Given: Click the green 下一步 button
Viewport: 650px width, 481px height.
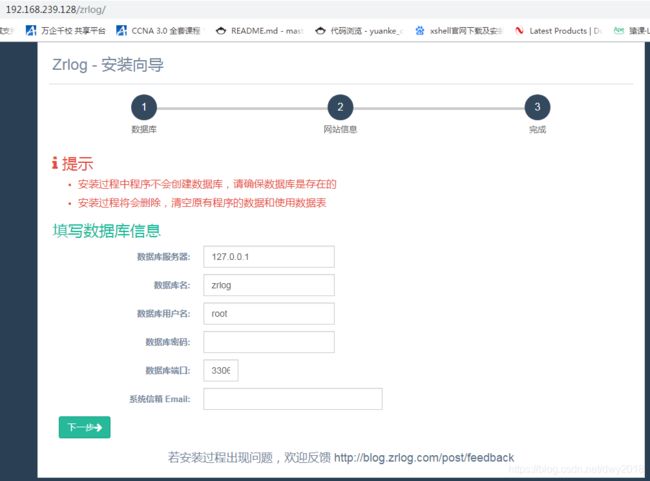Looking at the screenshot, I should click(85, 427).
